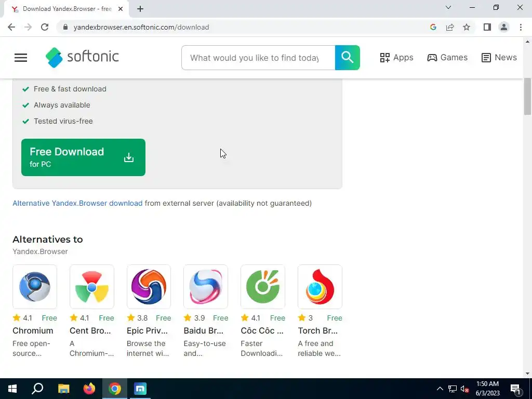Open the clock showing 1:50 AM
This screenshot has width=532, height=399.
pyautogui.click(x=487, y=389)
